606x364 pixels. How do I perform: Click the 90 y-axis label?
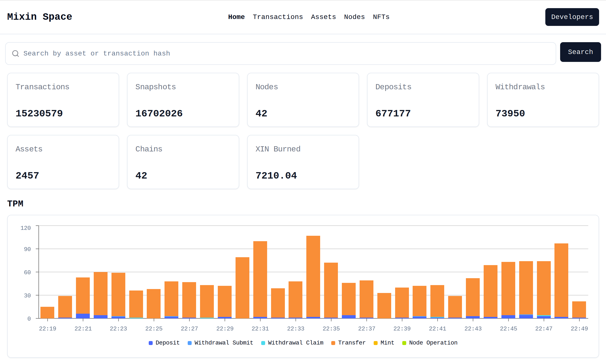[x=27, y=249]
